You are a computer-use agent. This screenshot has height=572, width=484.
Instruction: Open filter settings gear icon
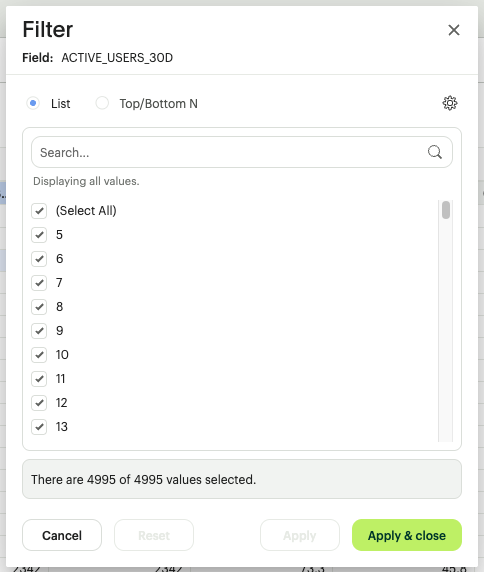pyautogui.click(x=450, y=103)
